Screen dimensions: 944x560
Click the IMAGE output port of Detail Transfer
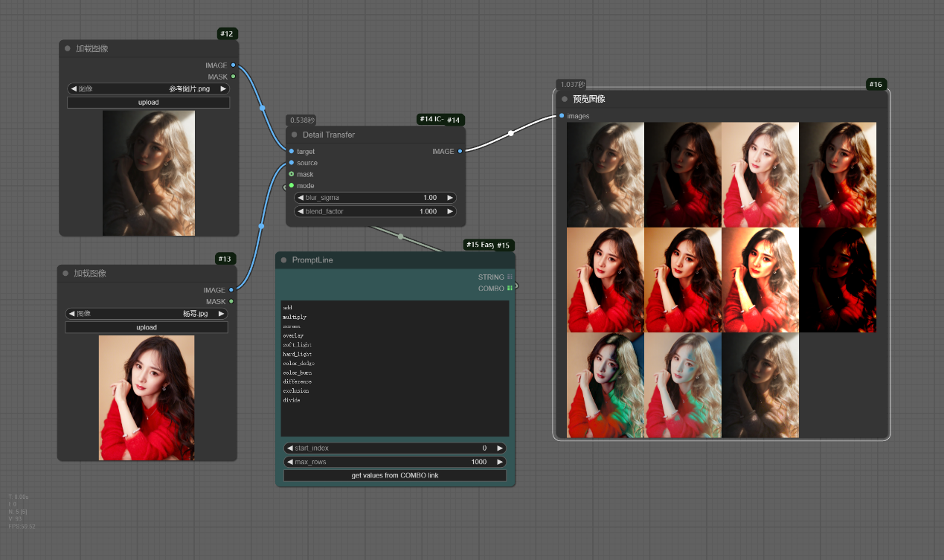[x=460, y=151]
